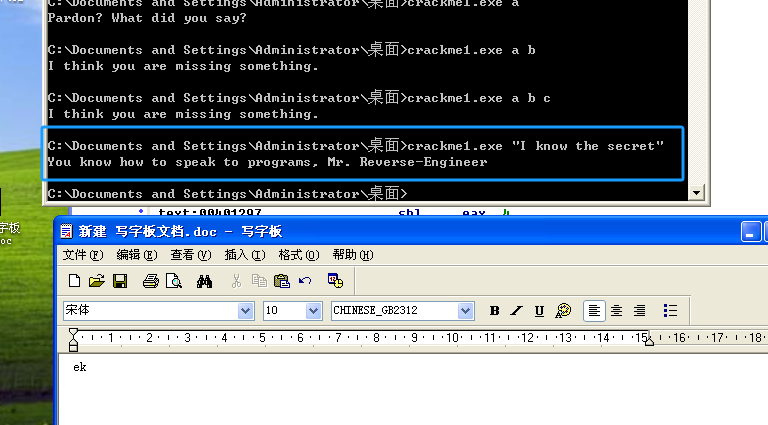Align text right
Screen dimensions: 768x425
point(640,311)
